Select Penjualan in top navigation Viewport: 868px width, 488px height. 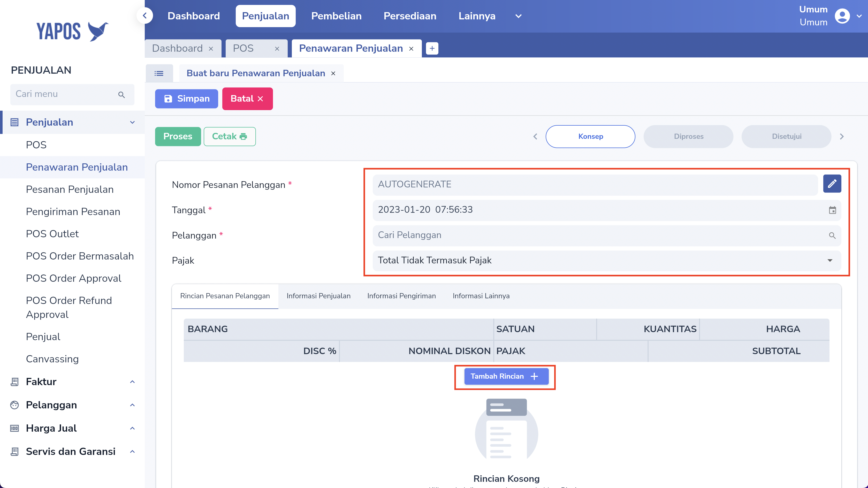pos(265,16)
